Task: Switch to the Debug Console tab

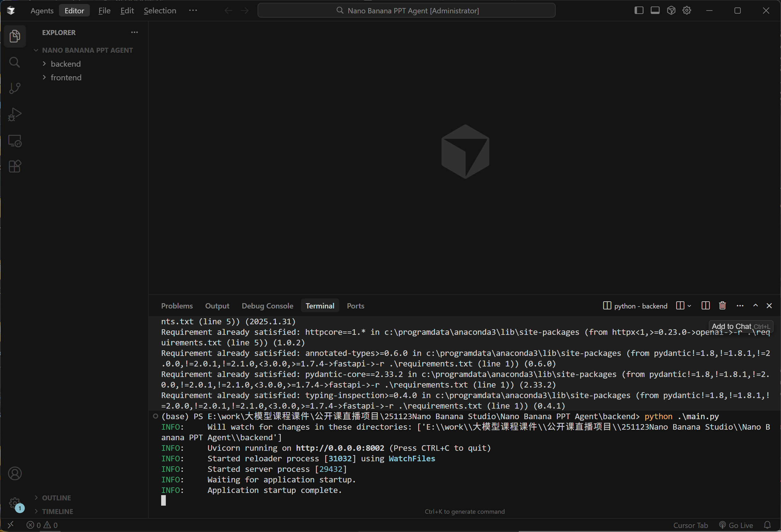Action: (x=267, y=305)
